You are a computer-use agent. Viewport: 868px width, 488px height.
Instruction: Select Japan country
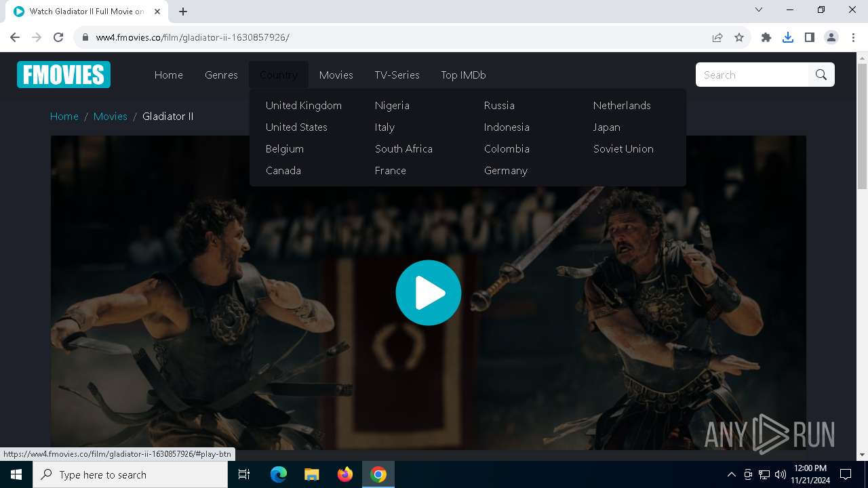[x=607, y=127]
